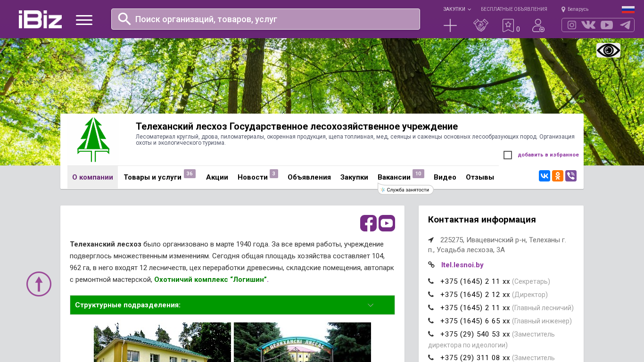Viewport: 644px width, 362px height.
Task: Click the 'Служба занятости' badge
Action: (x=406, y=189)
